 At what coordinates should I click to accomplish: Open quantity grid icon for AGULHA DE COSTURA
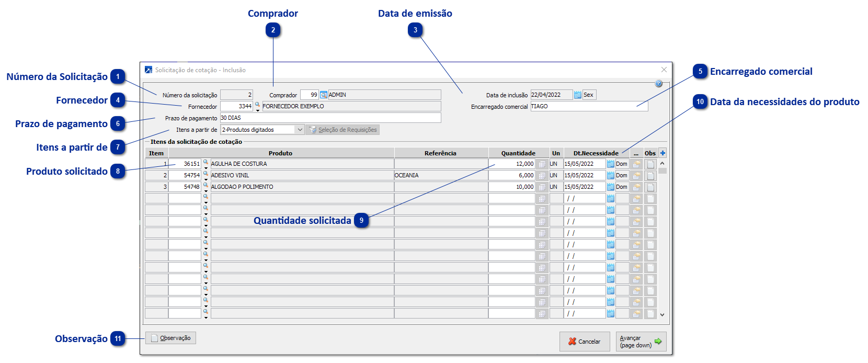(542, 164)
